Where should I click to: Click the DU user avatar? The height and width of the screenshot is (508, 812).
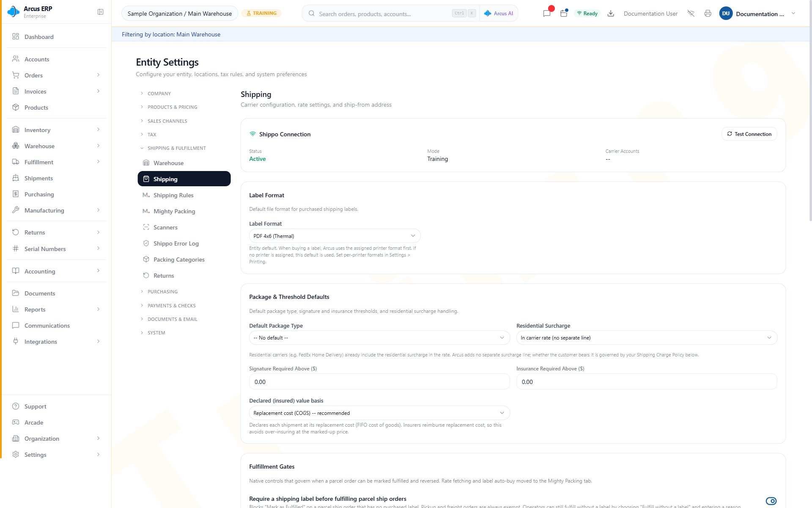pyautogui.click(x=726, y=14)
